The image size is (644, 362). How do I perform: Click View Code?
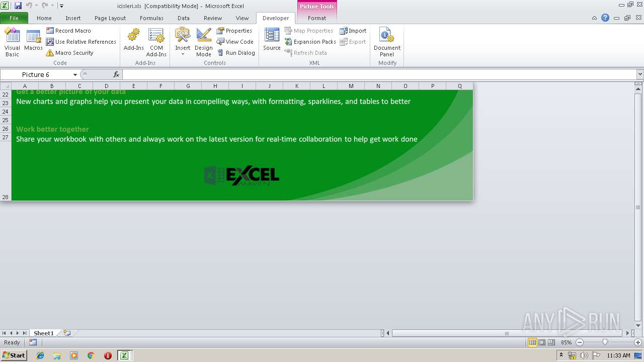235,42
